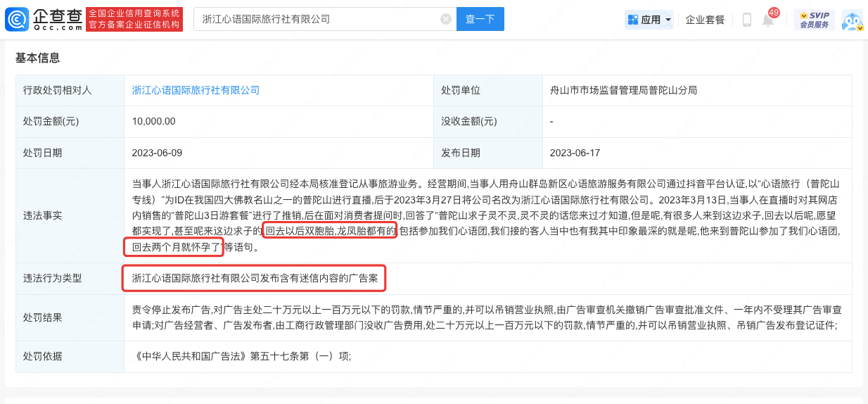868x404 pixels.
Task: Clear the search box with the X icon
Action: pyautogui.click(x=445, y=20)
